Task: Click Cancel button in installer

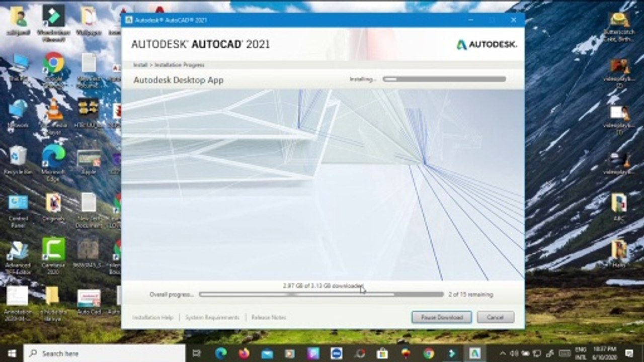Action: [x=496, y=317]
